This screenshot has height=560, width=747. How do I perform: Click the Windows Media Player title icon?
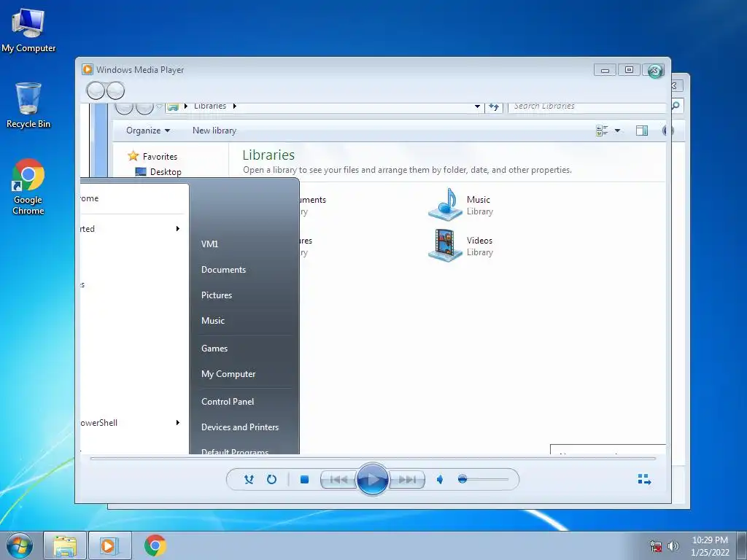[88, 69]
